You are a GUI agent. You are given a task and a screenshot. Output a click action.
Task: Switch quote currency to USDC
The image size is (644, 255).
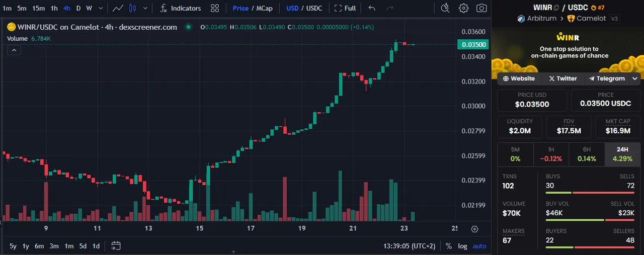pyautogui.click(x=314, y=8)
